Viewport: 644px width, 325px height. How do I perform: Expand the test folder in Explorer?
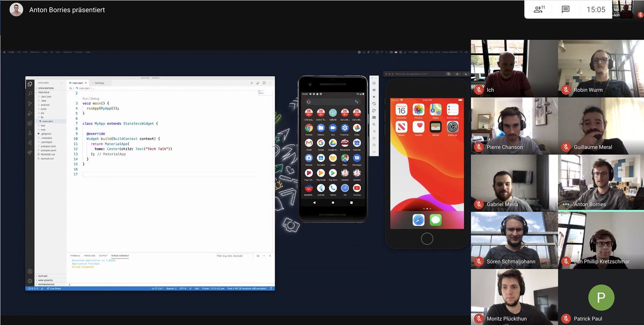[x=51, y=125]
